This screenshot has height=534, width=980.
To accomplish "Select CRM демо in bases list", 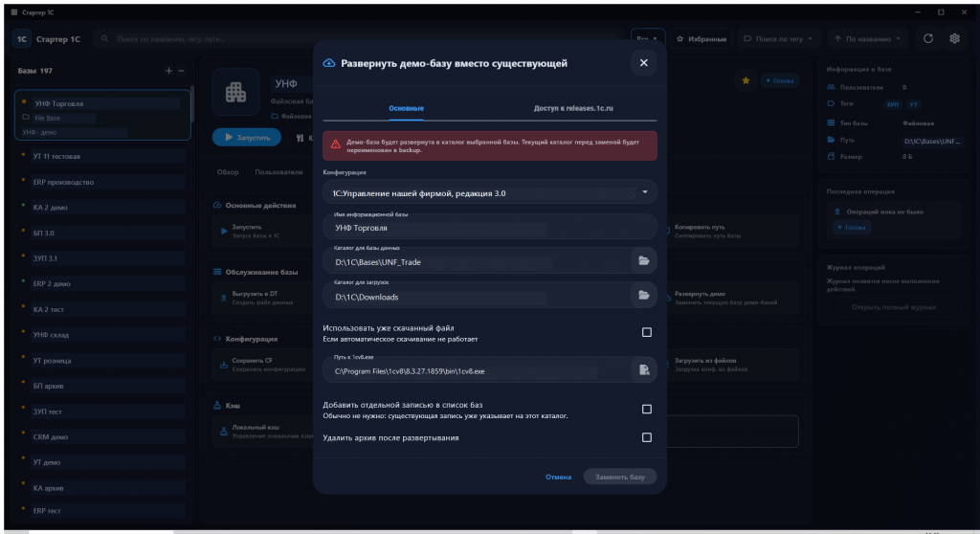I will (102, 437).
